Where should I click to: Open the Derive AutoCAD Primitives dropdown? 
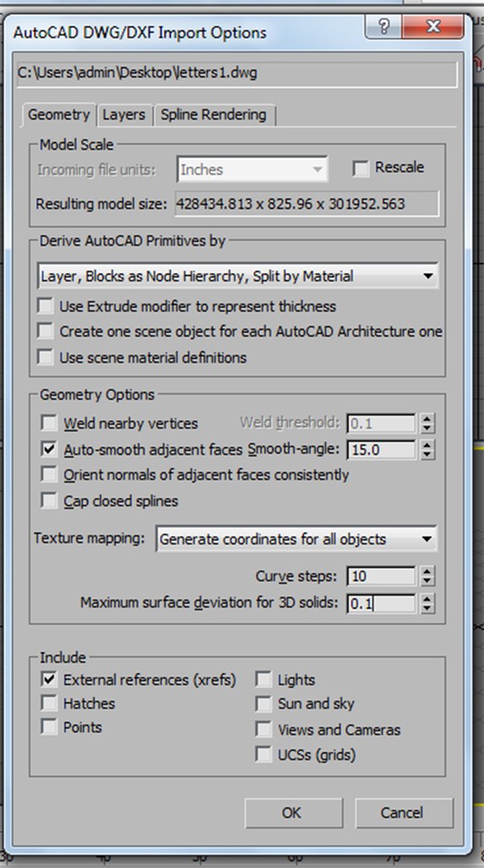[237, 276]
